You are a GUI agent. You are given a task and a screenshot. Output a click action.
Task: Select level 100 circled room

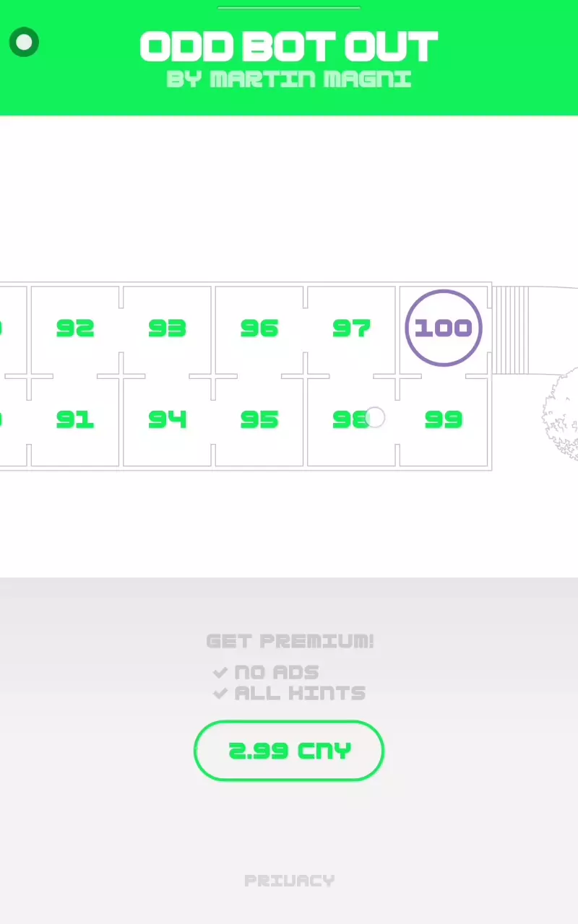point(443,328)
